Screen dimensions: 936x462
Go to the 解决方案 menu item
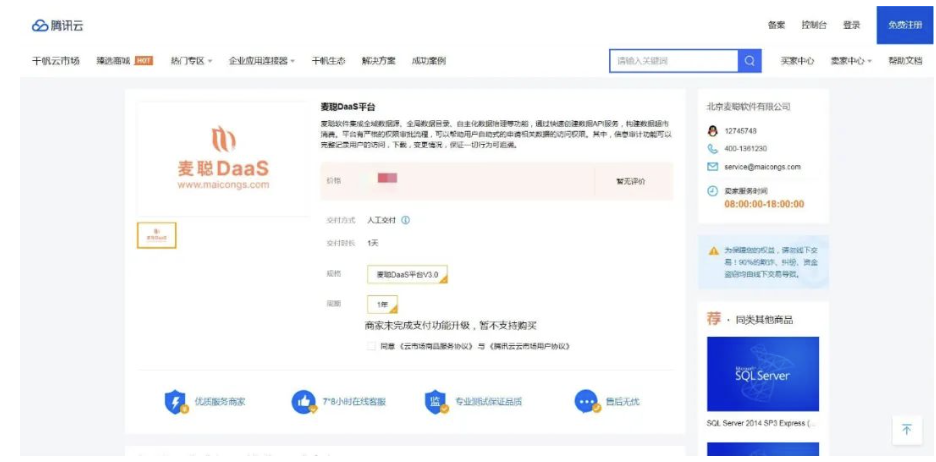pos(378,61)
